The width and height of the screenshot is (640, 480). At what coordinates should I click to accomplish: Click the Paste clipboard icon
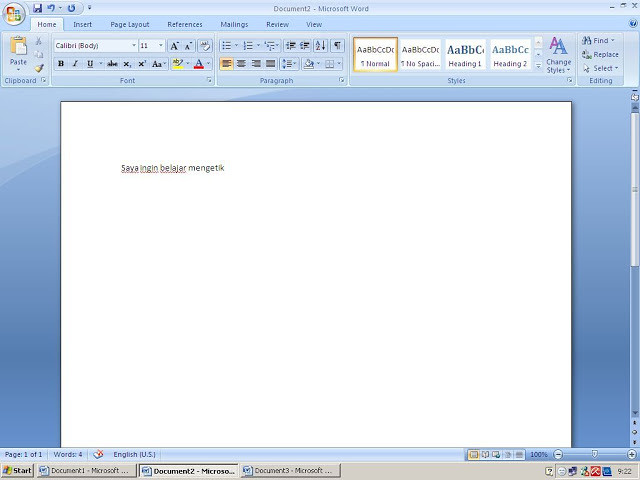coord(18,46)
